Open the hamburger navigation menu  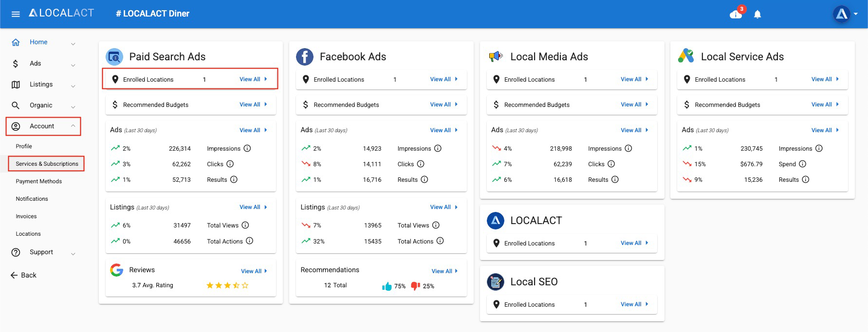pos(16,14)
